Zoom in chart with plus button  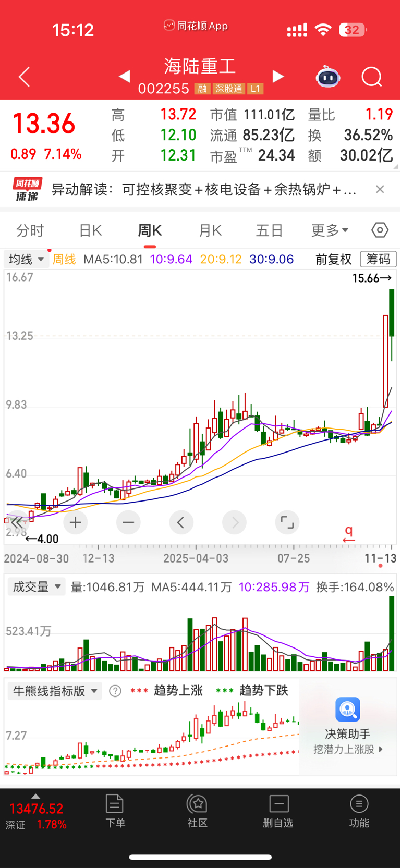(76, 522)
